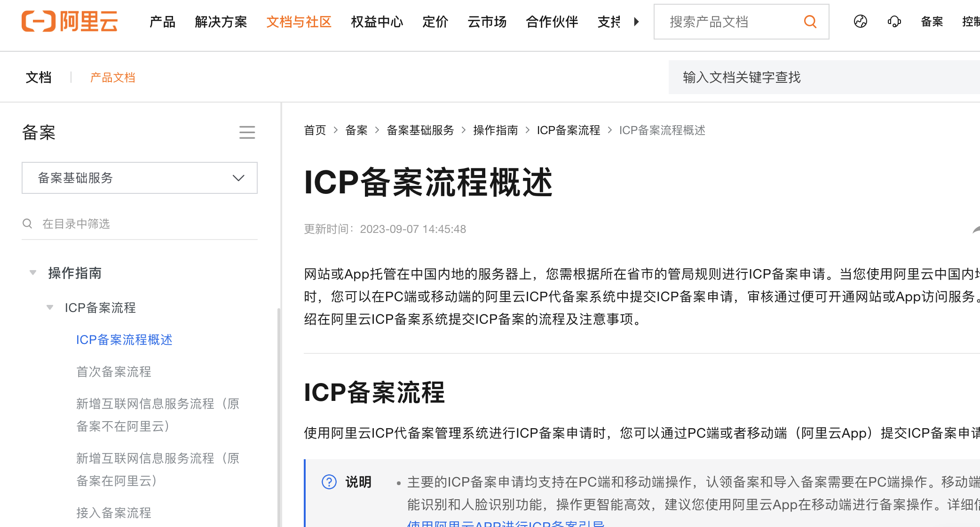The image size is (980, 527).
Task: Select the 产品文档 tab
Action: tap(112, 77)
